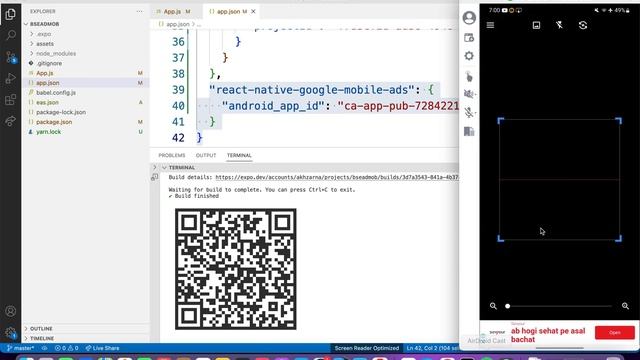This screenshot has height=360, width=640.
Task: Open scanner app hamburger menu
Action: pos(491,25)
